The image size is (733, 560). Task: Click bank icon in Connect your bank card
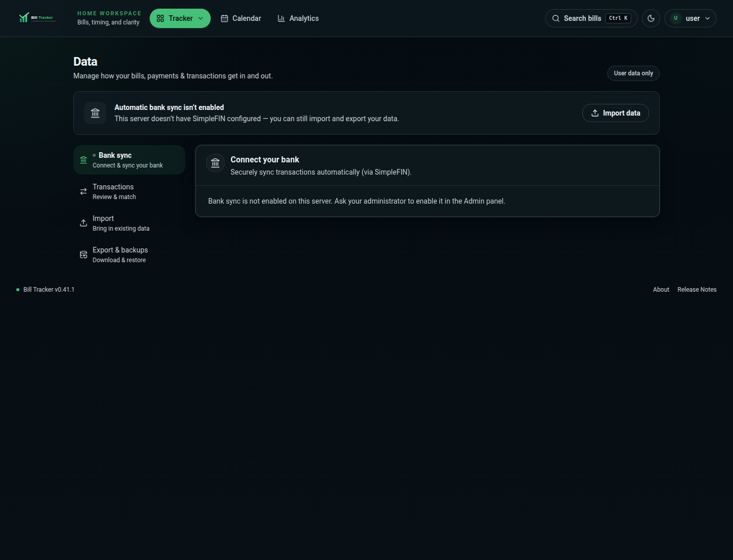click(x=215, y=163)
